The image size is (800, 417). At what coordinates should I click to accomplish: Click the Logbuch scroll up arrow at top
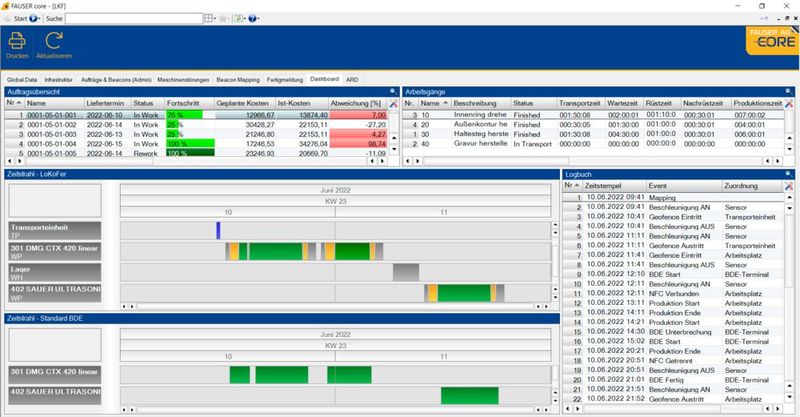[x=789, y=197]
